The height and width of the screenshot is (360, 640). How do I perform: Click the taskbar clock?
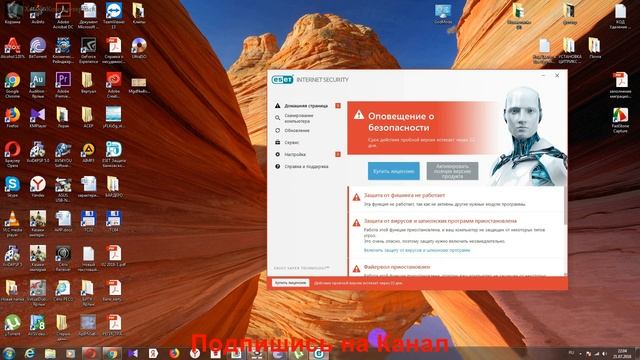click(x=622, y=353)
